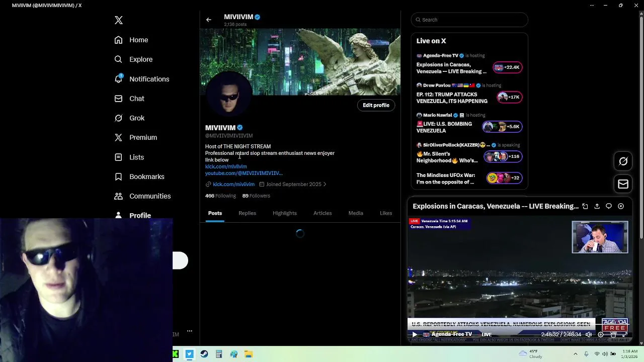Open File Explorer from the taskbar
The height and width of the screenshot is (362, 644).
tap(248, 354)
